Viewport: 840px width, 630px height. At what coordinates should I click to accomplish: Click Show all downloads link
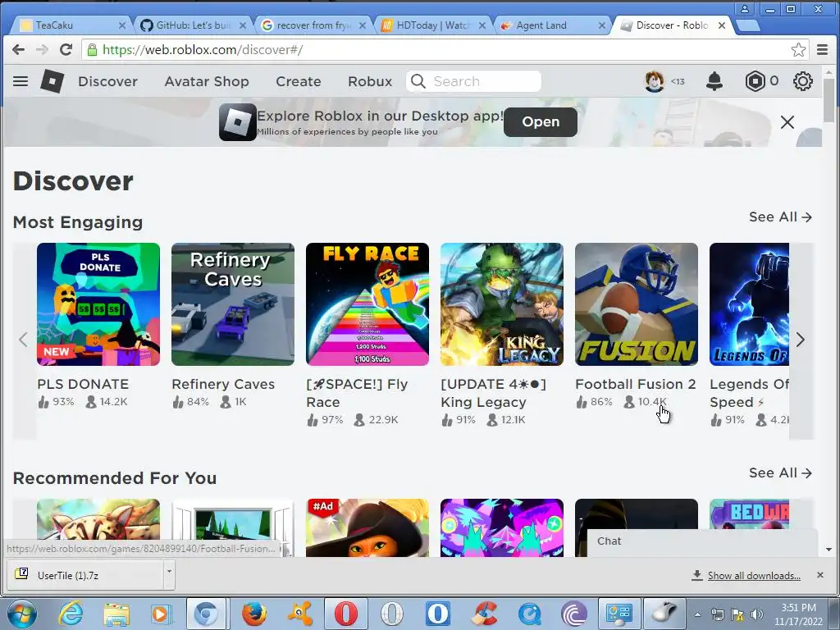(x=754, y=575)
